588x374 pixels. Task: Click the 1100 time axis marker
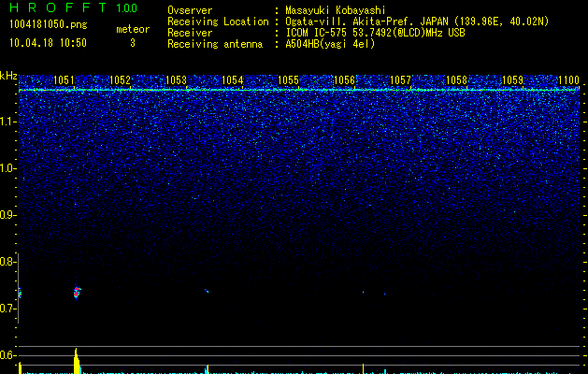(568, 80)
